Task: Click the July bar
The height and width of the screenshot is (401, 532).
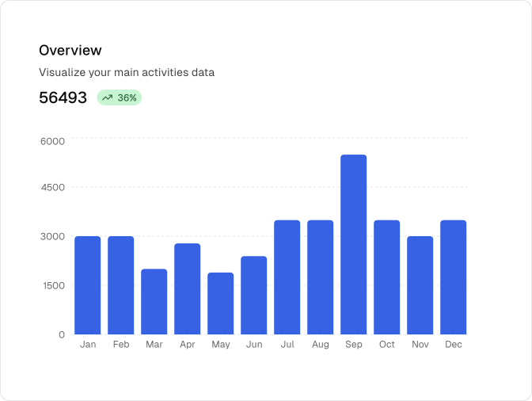Action: (287, 277)
